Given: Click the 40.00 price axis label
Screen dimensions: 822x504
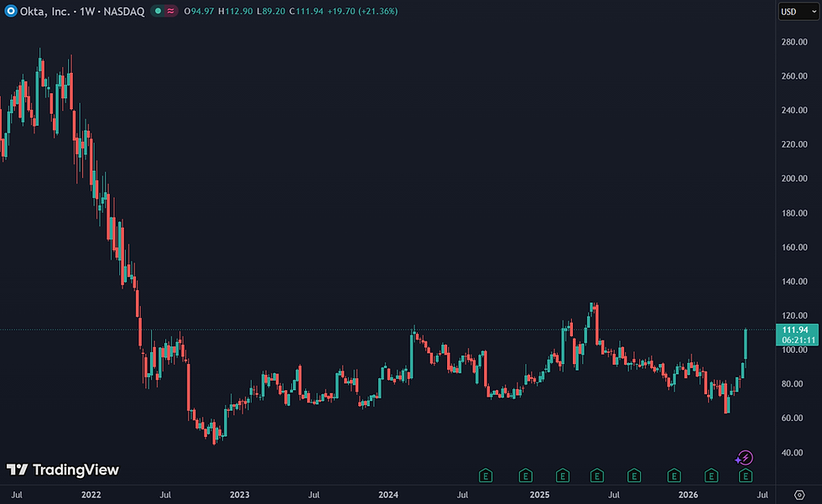Looking at the screenshot, I should point(792,453).
